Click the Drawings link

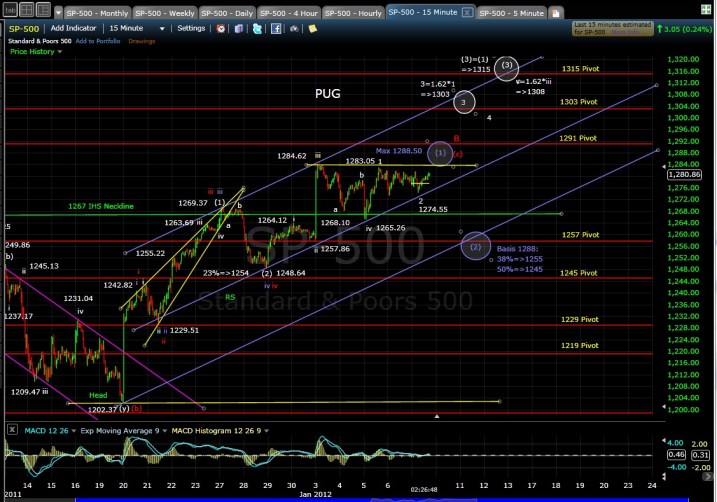141,41
